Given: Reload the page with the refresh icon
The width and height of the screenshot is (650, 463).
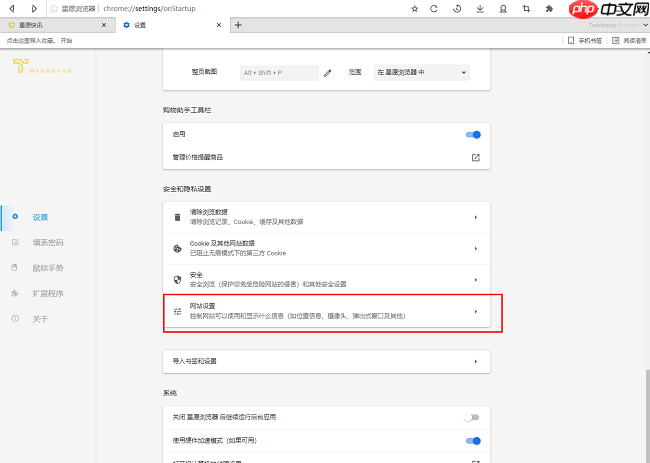Looking at the screenshot, I should tap(434, 8).
